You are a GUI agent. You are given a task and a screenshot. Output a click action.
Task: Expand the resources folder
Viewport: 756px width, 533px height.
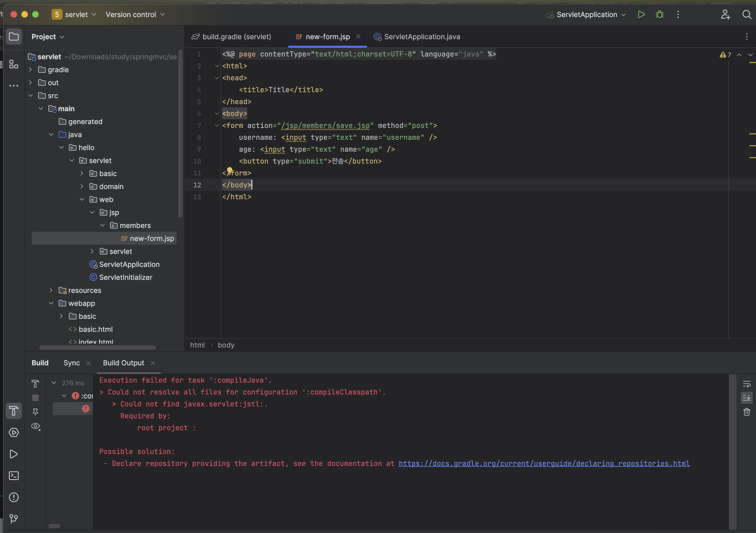tap(51, 290)
